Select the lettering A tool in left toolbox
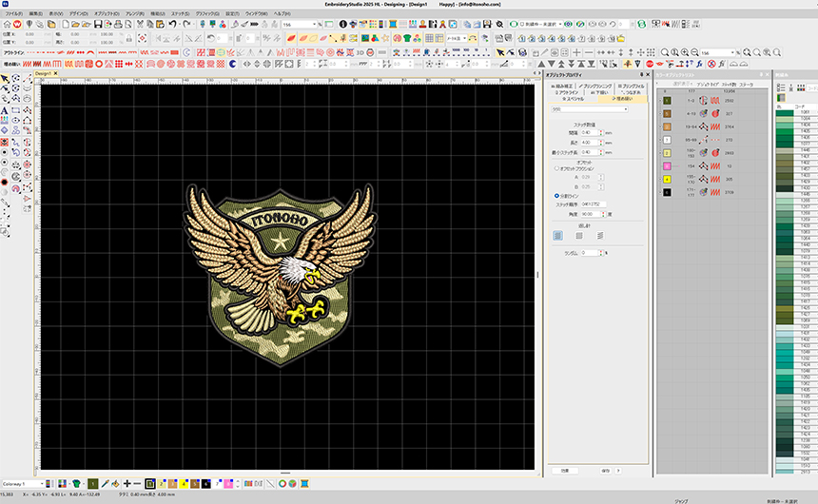The height and width of the screenshot is (504, 818). point(5,110)
